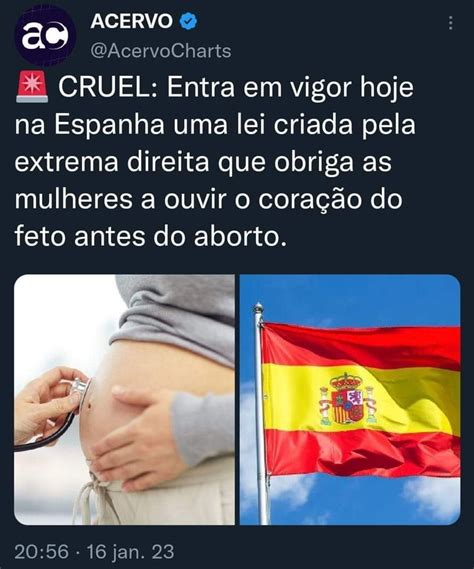Click the 16 jan. 23 date
Screen dimensions: 474x569
131,552
